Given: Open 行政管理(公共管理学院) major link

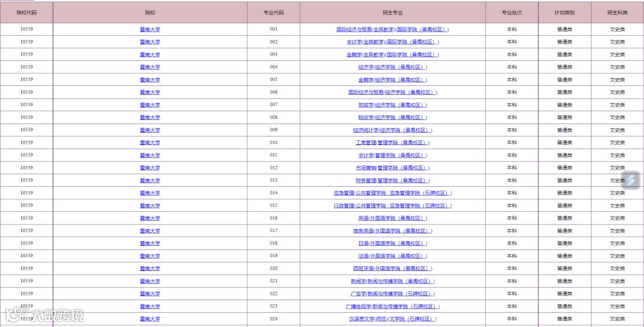Looking at the screenshot, I should pyautogui.click(x=392, y=205).
